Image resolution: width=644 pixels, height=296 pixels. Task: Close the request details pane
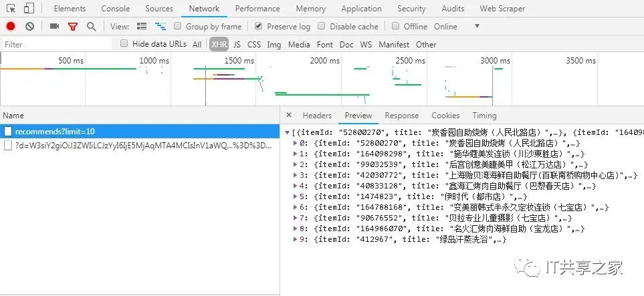click(x=289, y=116)
